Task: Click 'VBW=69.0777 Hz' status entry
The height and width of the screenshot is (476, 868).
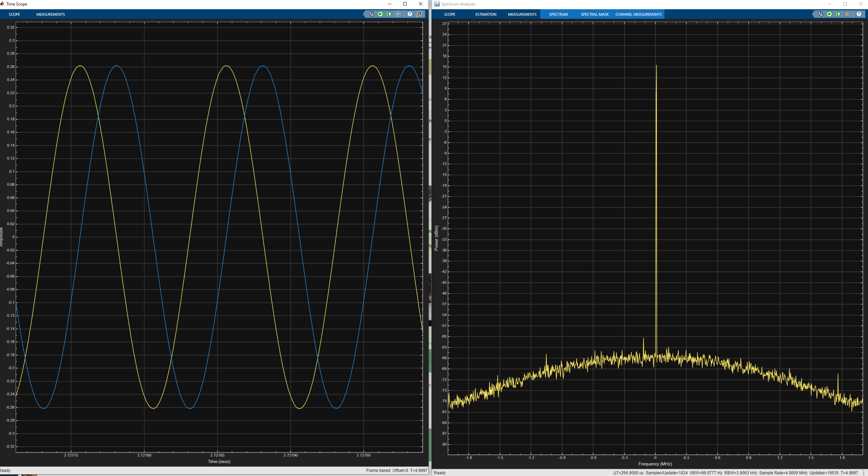Action: coord(706,473)
